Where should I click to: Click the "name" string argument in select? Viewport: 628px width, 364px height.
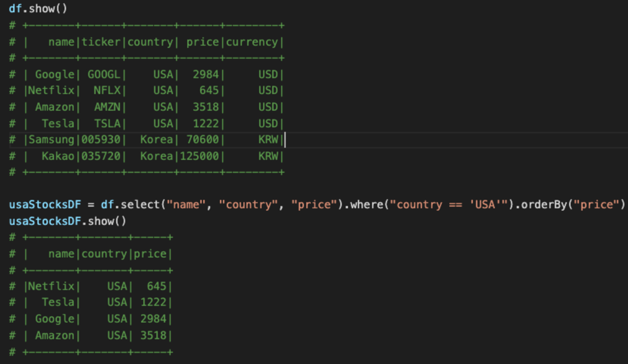186,204
